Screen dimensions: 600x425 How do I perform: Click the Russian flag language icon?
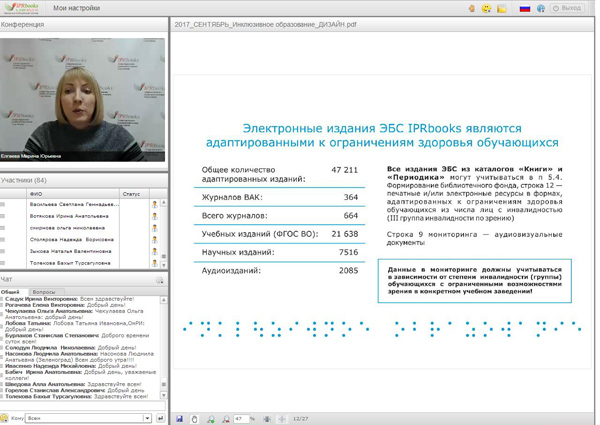tap(525, 8)
